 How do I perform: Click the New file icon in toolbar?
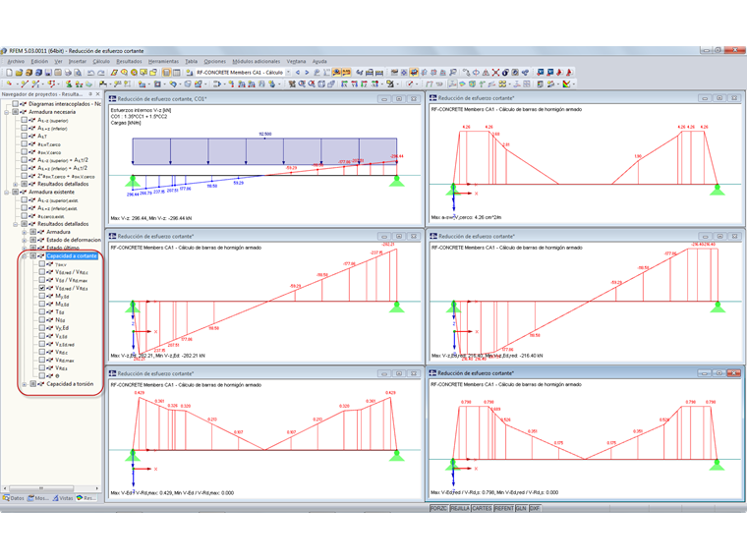(x=9, y=73)
